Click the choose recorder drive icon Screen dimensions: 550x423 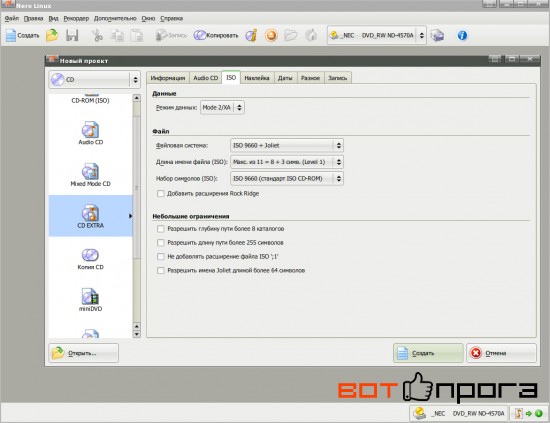click(437, 35)
